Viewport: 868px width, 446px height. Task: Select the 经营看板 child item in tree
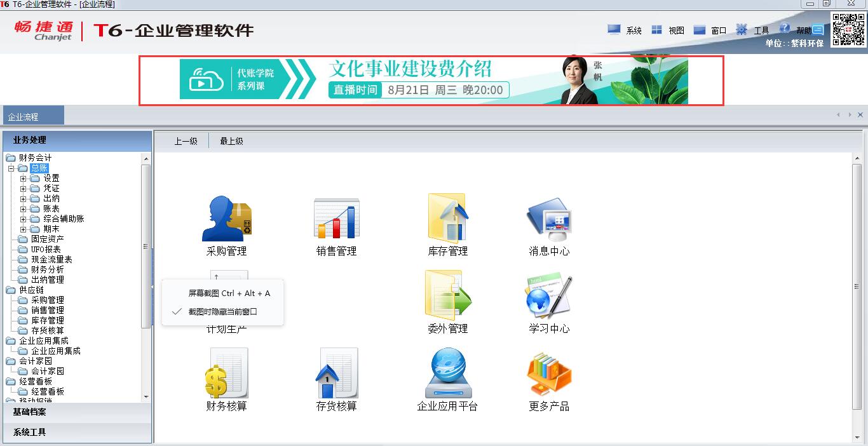click(48, 392)
